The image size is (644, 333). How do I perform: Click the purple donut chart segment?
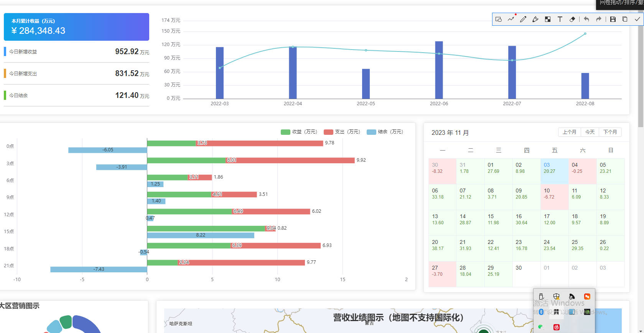[87, 324]
